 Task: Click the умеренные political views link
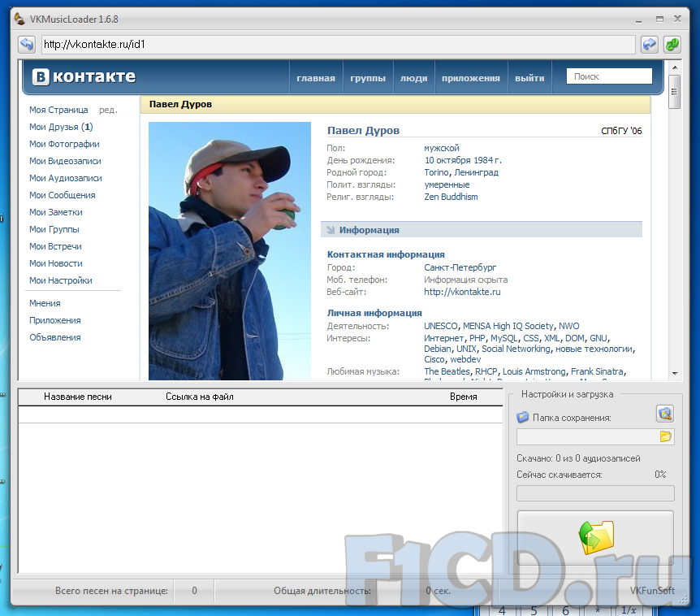coord(447,184)
